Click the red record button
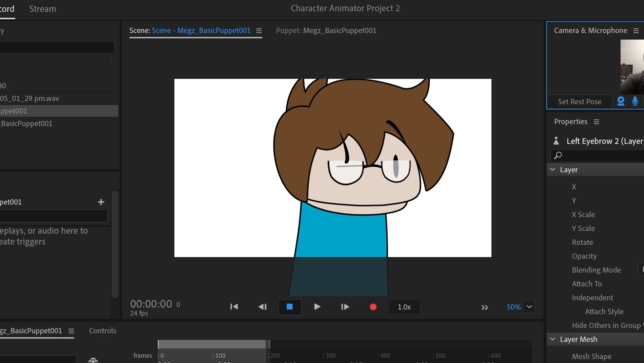 pos(373,307)
